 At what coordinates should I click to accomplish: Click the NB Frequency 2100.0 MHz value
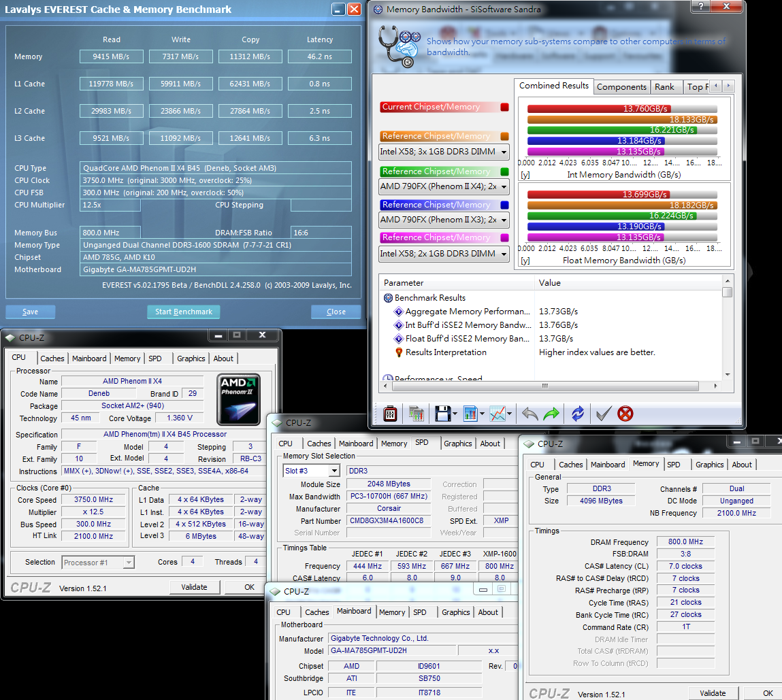point(736,513)
